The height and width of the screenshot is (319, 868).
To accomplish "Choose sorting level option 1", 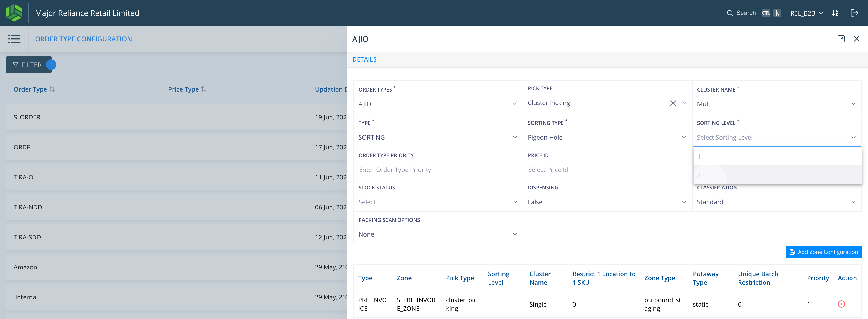I will 777,156.
